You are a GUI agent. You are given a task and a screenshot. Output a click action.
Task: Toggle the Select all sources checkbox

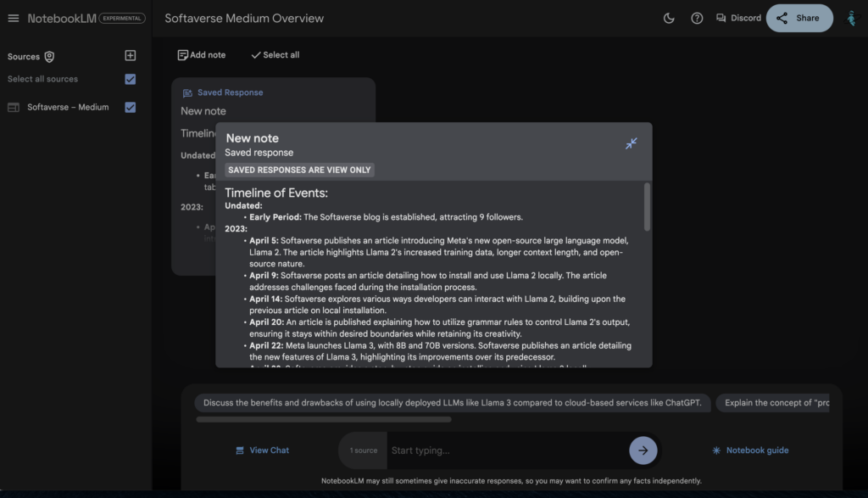click(131, 79)
